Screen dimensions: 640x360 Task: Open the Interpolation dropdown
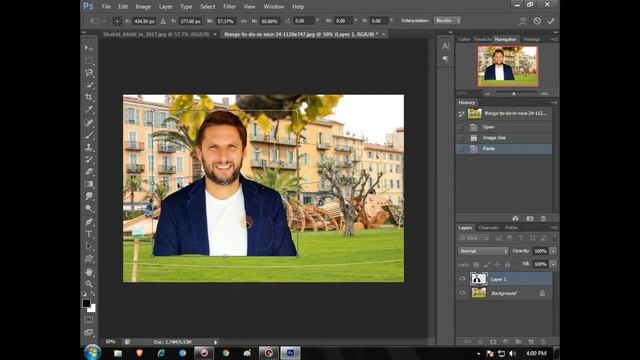pyautogui.click(x=447, y=20)
